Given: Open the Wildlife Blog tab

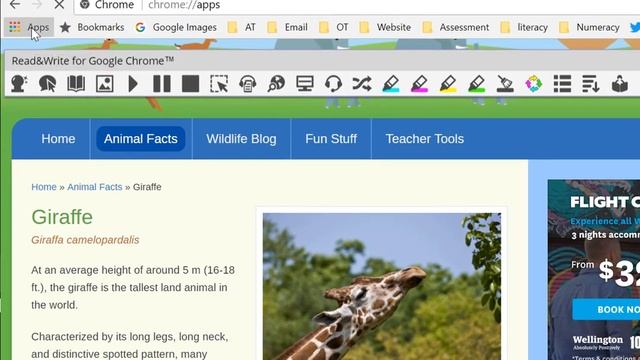Looking at the screenshot, I should pyautogui.click(x=241, y=139).
